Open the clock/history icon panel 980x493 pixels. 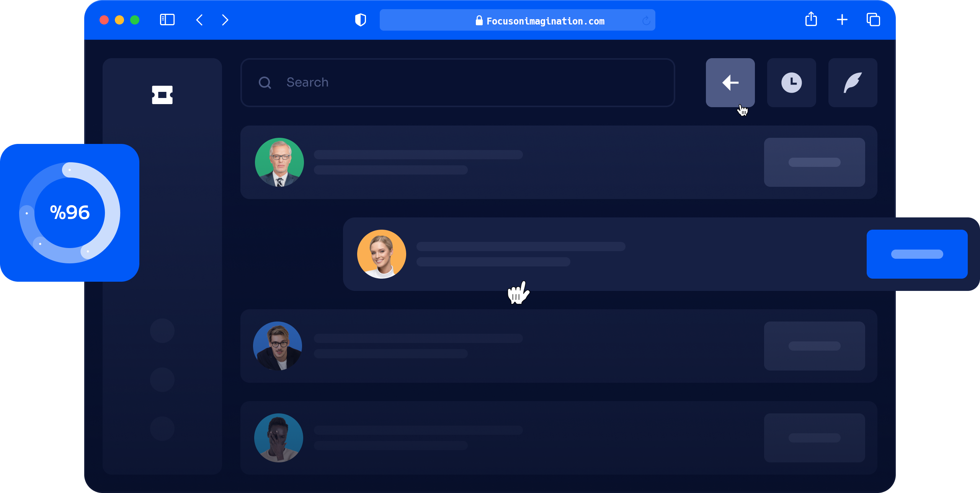tap(791, 82)
